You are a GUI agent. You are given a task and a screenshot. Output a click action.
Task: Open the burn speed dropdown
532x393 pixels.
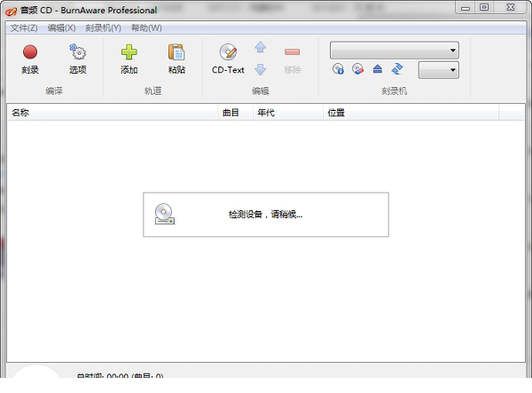(439, 70)
